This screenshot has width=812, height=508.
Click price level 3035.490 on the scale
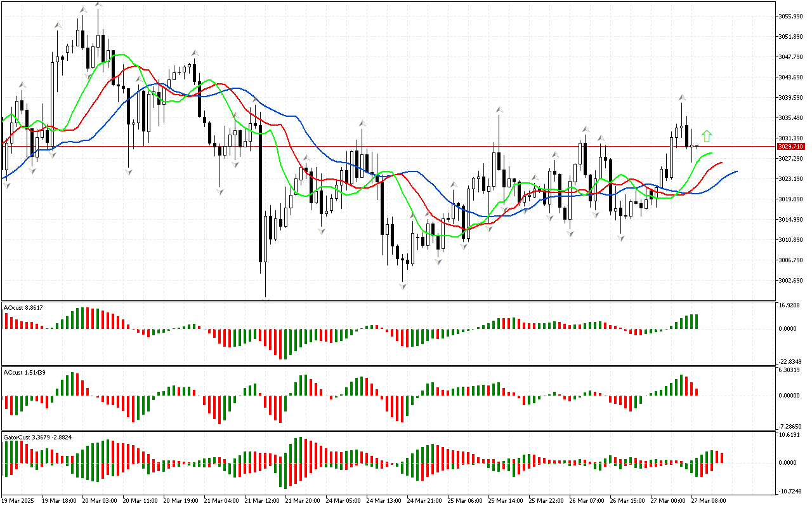pyautogui.click(x=791, y=117)
